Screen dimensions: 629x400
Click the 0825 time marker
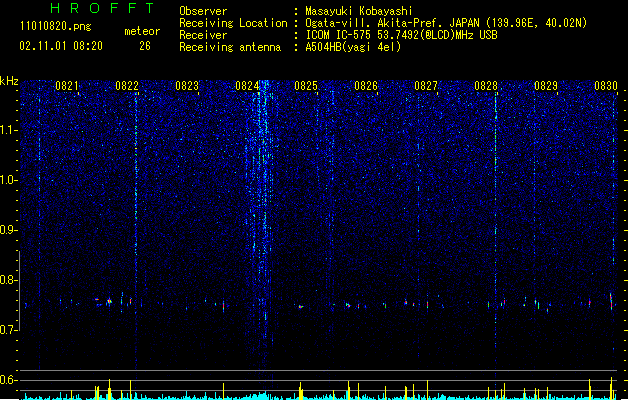click(x=306, y=86)
